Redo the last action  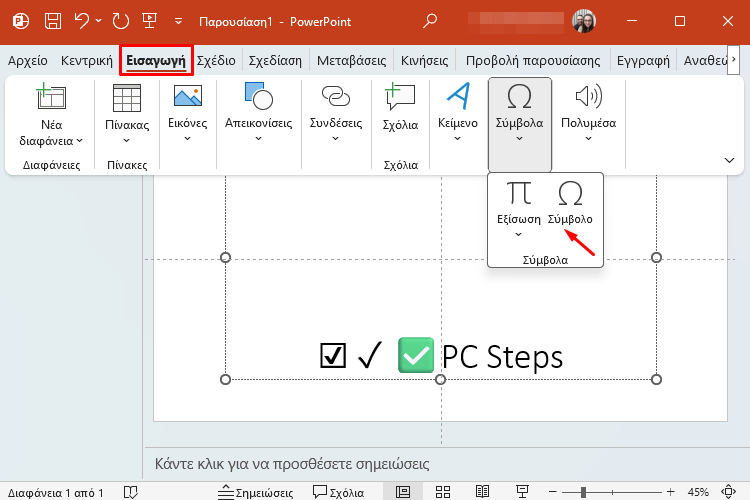pyautogui.click(x=121, y=21)
